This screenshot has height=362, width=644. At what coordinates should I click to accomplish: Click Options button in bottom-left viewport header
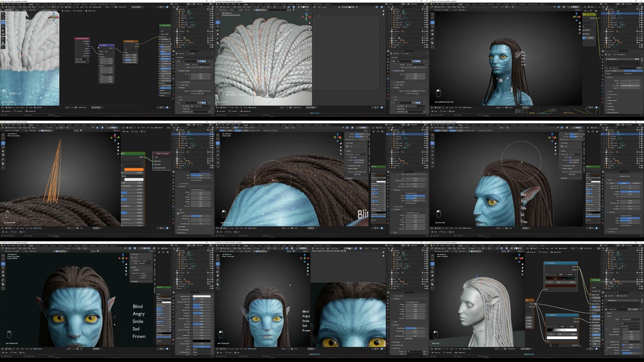point(152,251)
